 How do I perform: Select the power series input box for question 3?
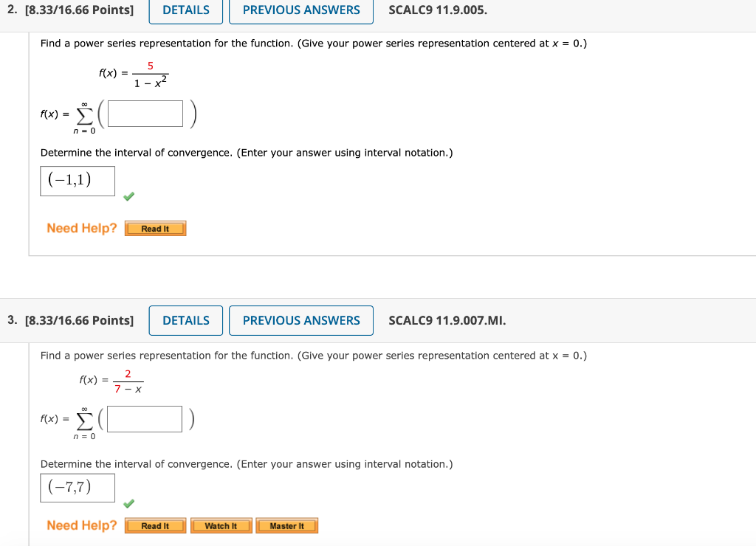(143, 418)
